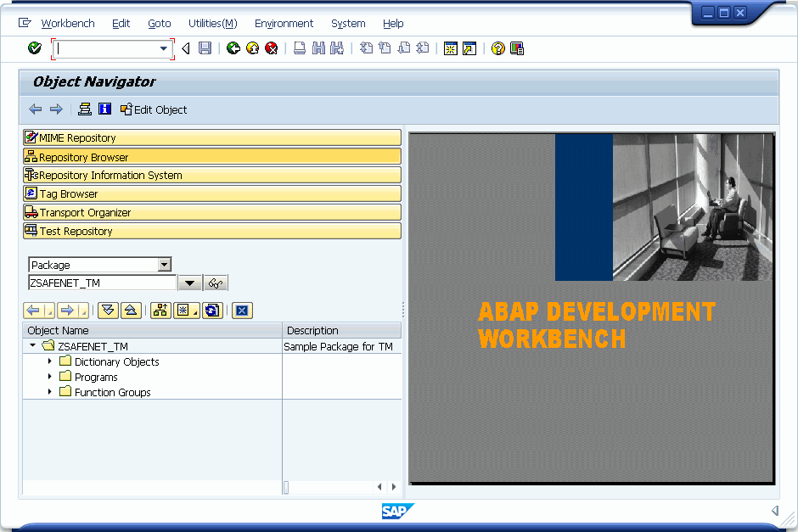Open the small dropdown beside the yellow back arrow
This screenshot has width=798, height=532.
pos(50,311)
